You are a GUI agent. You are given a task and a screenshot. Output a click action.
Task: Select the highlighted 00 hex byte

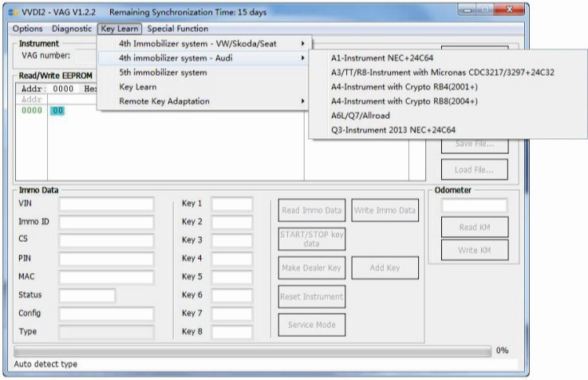pos(57,111)
